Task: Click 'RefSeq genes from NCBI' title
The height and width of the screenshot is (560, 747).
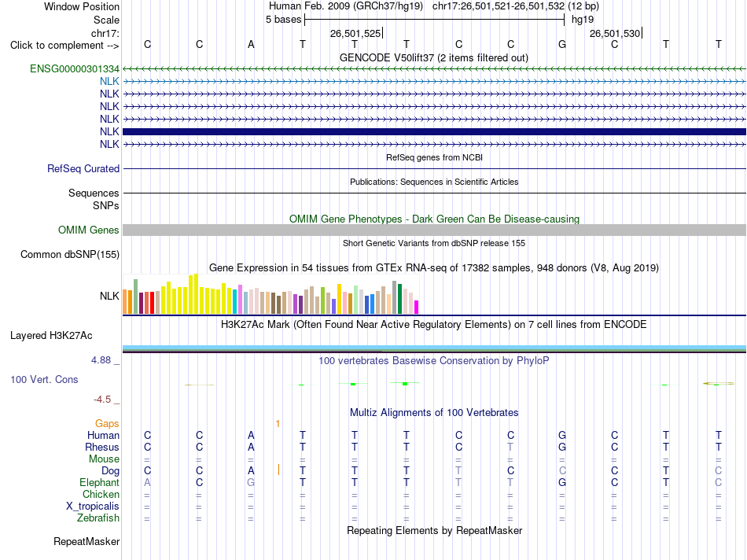Action: [435, 157]
